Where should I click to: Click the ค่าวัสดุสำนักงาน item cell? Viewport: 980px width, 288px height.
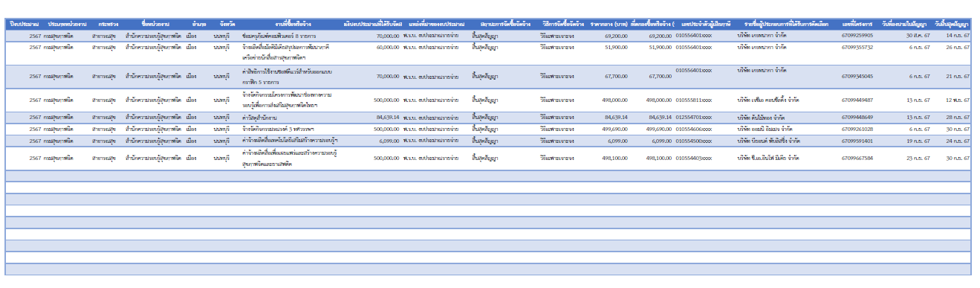[x=261, y=118]
